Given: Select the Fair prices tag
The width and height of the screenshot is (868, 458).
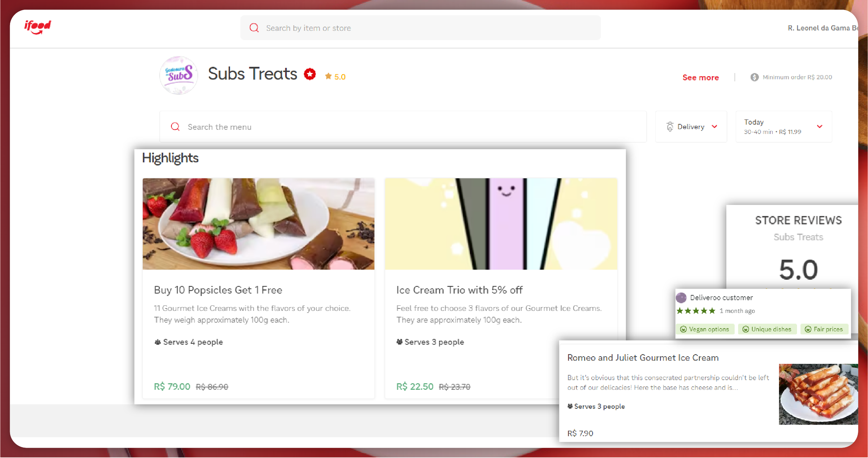Looking at the screenshot, I should click(x=824, y=329).
